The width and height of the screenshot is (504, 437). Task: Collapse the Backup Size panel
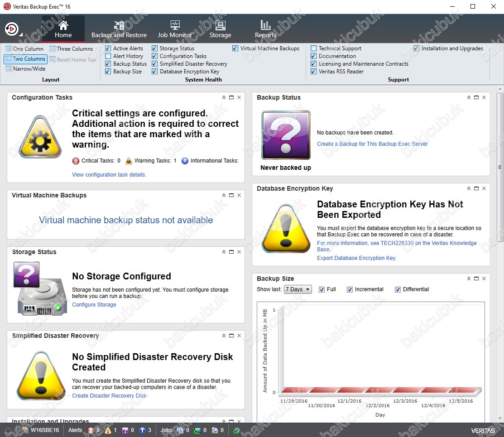pos(469,279)
